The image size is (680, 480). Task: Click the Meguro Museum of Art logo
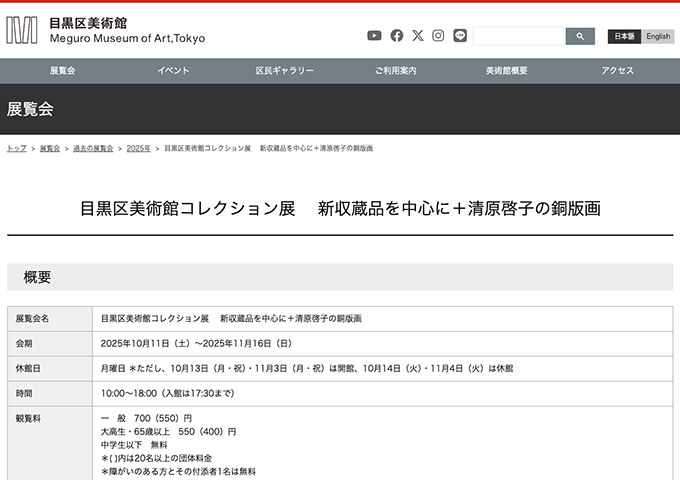(x=105, y=30)
